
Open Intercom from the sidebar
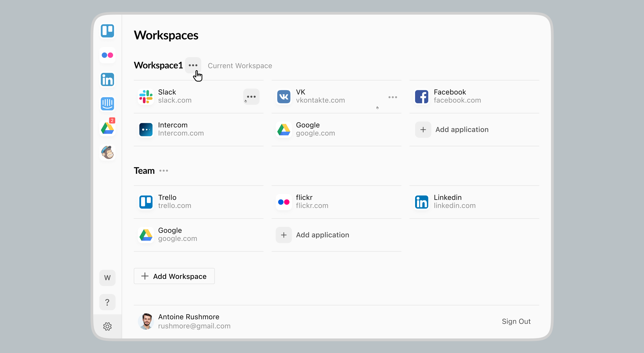[107, 104]
